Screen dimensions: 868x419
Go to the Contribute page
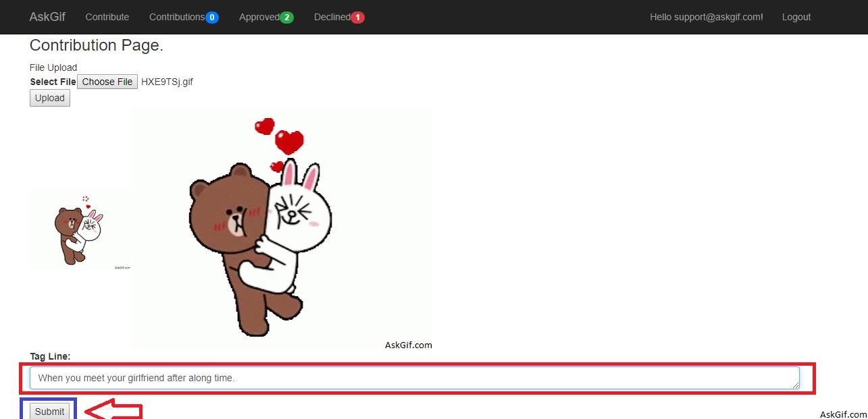pyautogui.click(x=107, y=17)
